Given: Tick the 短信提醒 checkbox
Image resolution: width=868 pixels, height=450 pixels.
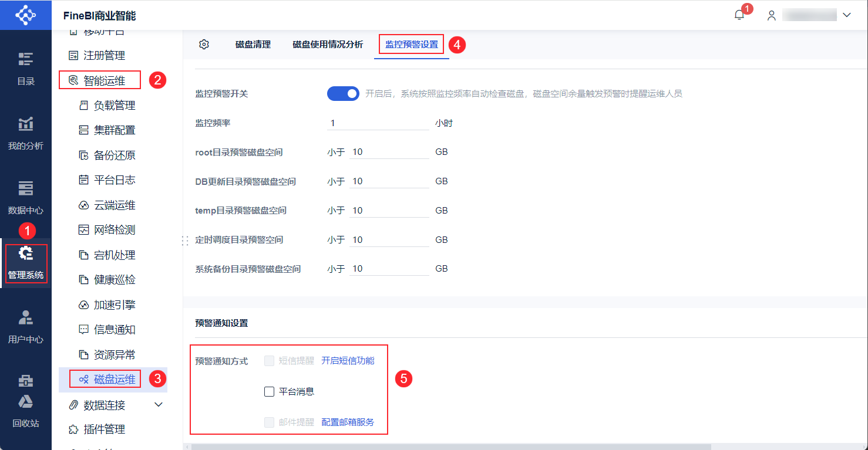Looking at the screenshot, I should [270, 361].
